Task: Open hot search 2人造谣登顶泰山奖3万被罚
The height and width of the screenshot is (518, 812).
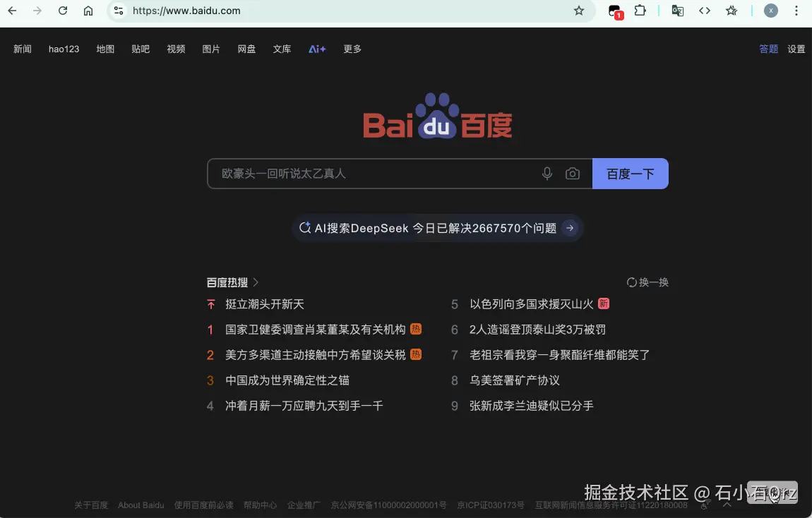Action: (537, 329)
